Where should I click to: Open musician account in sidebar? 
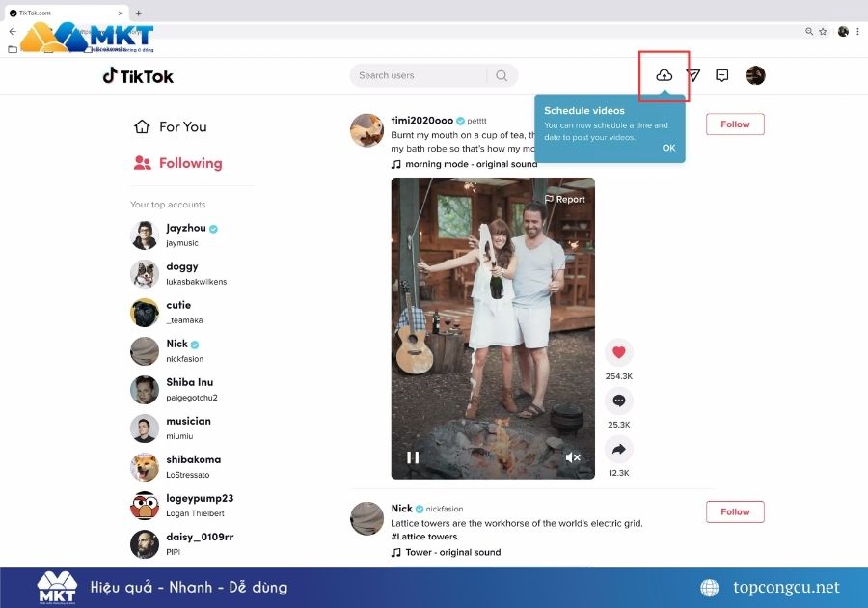[x=171, y=428]
